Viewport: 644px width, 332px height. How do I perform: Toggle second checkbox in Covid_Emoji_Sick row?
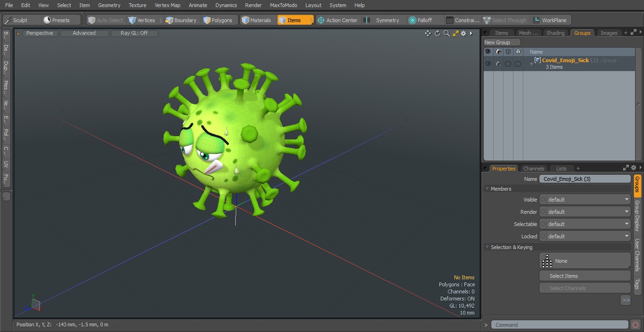pyautogui.click(x=518, y=64)
